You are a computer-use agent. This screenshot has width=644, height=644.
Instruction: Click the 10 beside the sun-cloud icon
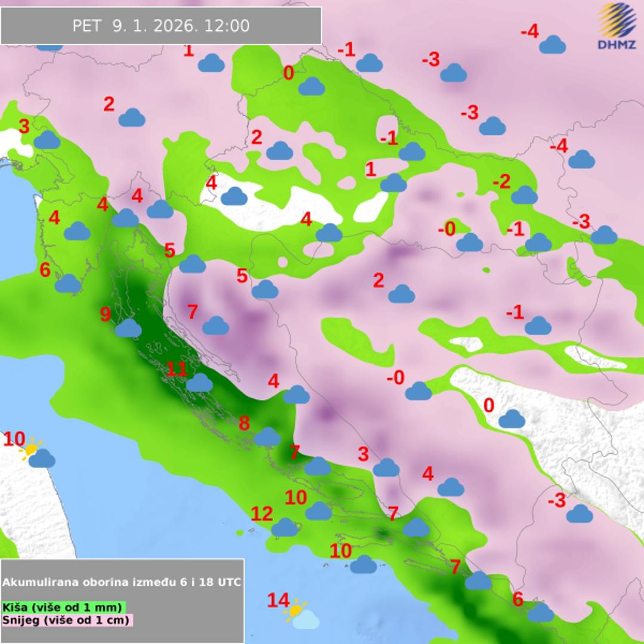14,439
